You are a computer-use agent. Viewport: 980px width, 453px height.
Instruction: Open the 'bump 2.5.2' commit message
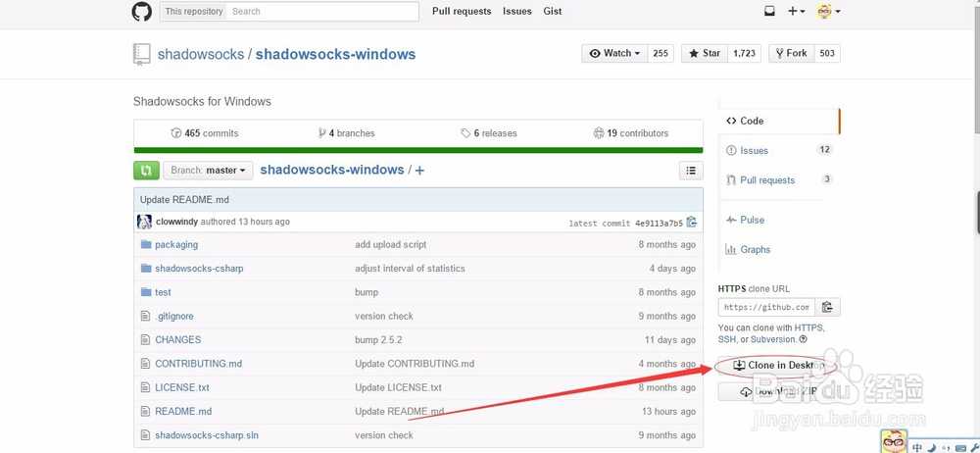[378, 339]
